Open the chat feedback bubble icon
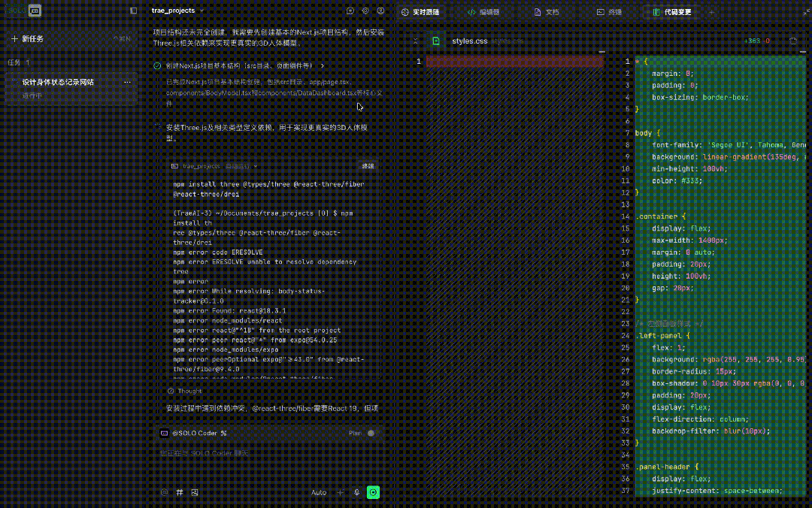The width and height of the screenshot is (812, 508). point(350,11)
